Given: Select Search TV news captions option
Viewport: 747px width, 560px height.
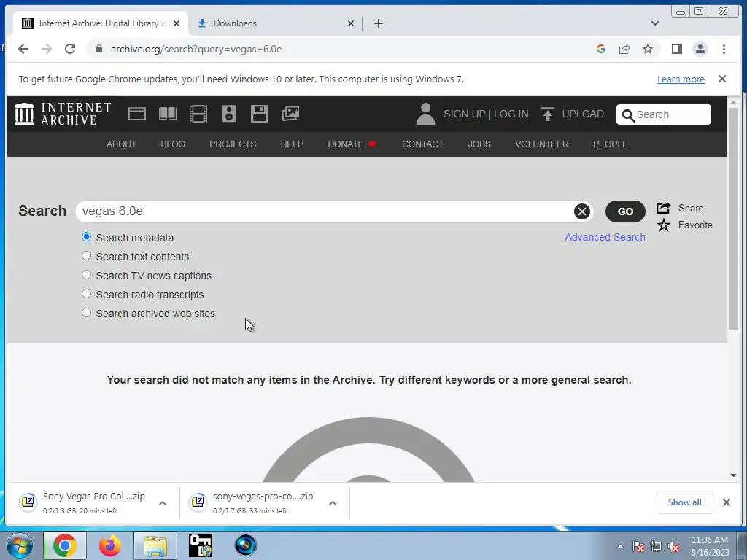Looking at the screenshot, I should point(86,275).
